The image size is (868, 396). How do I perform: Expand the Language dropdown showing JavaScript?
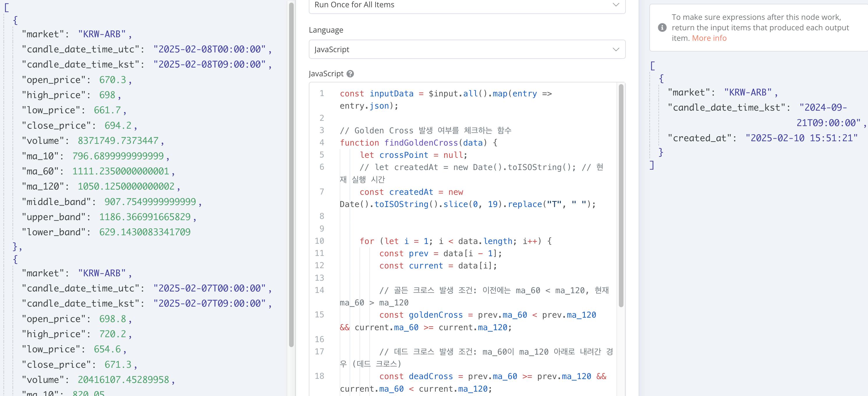(x=467, y=49)
